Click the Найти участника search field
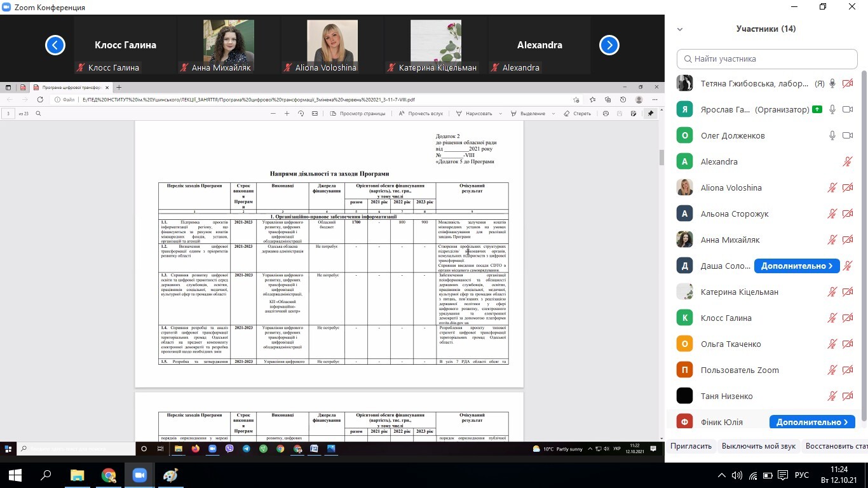Viewport: 868px width, 488px height. tap(767, 58)
